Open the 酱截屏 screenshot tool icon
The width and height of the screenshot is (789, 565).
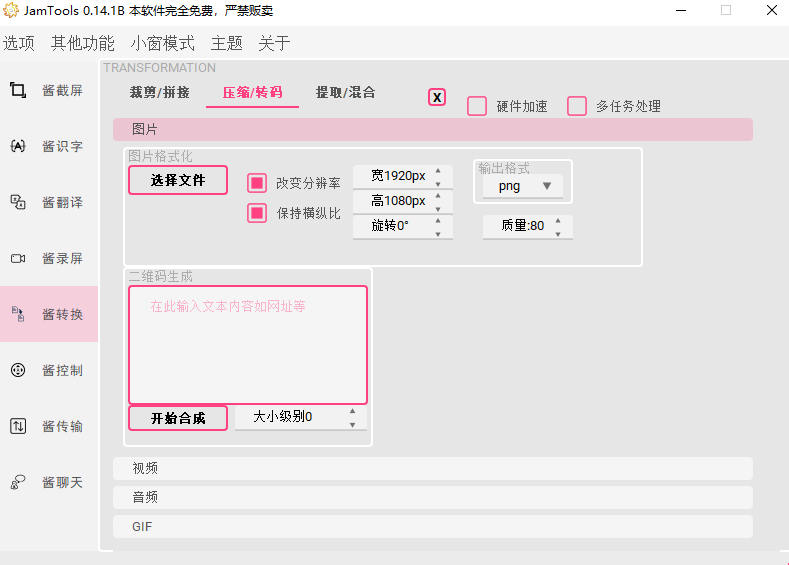click(x=18, y=90)
